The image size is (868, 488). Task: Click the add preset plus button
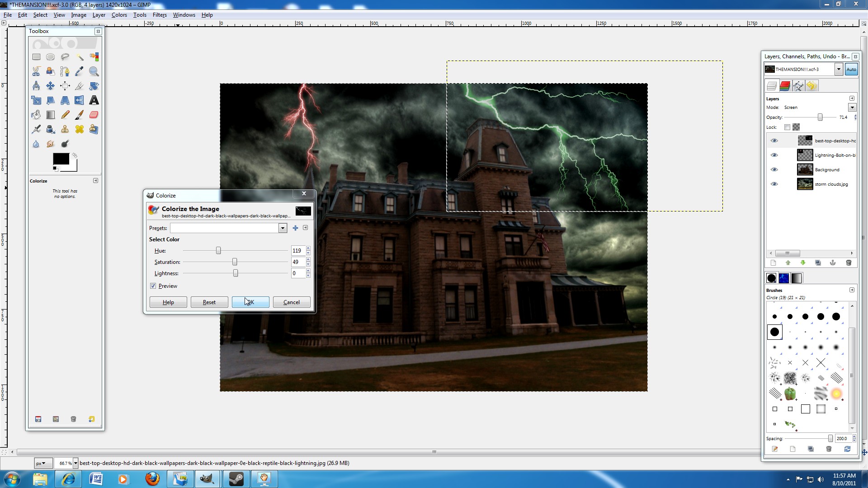(296, 228)
